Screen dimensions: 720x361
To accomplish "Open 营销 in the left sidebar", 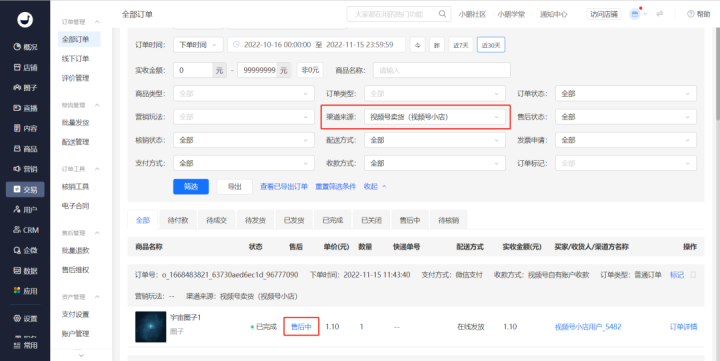I will (25, 169).
